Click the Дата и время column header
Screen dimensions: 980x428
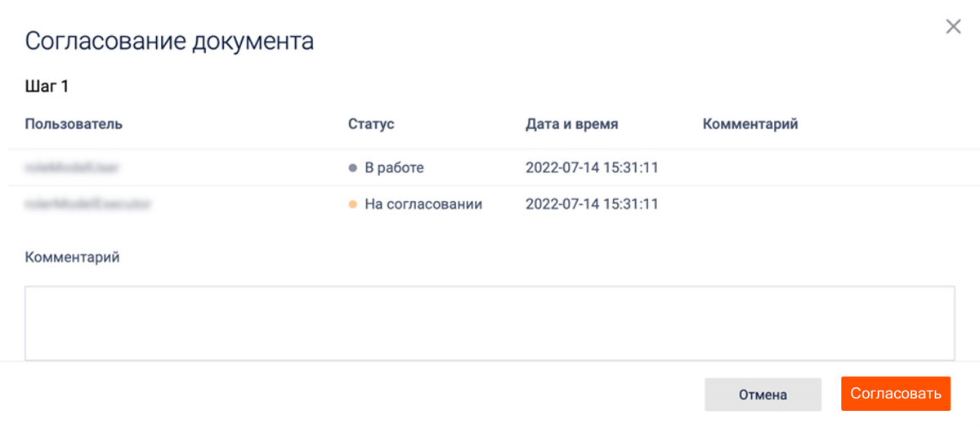(571, 124)
